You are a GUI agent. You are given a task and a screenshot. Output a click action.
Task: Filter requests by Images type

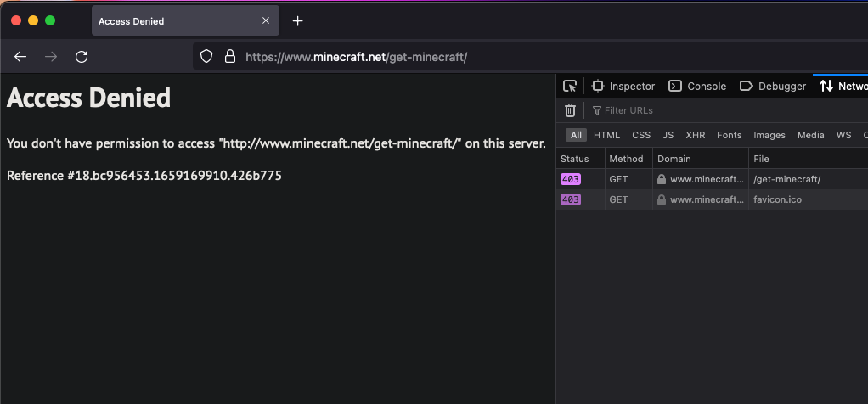769,135
